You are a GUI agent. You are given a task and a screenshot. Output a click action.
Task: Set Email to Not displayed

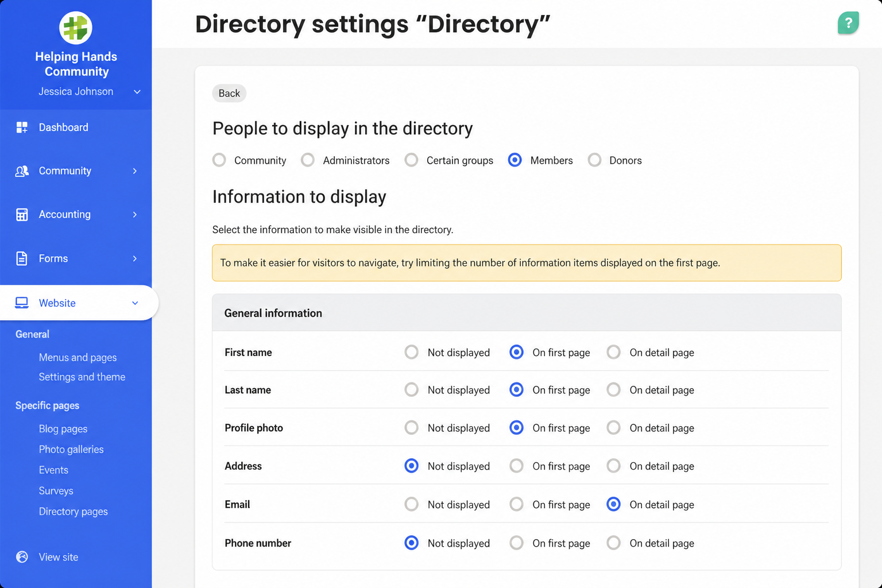411,504
